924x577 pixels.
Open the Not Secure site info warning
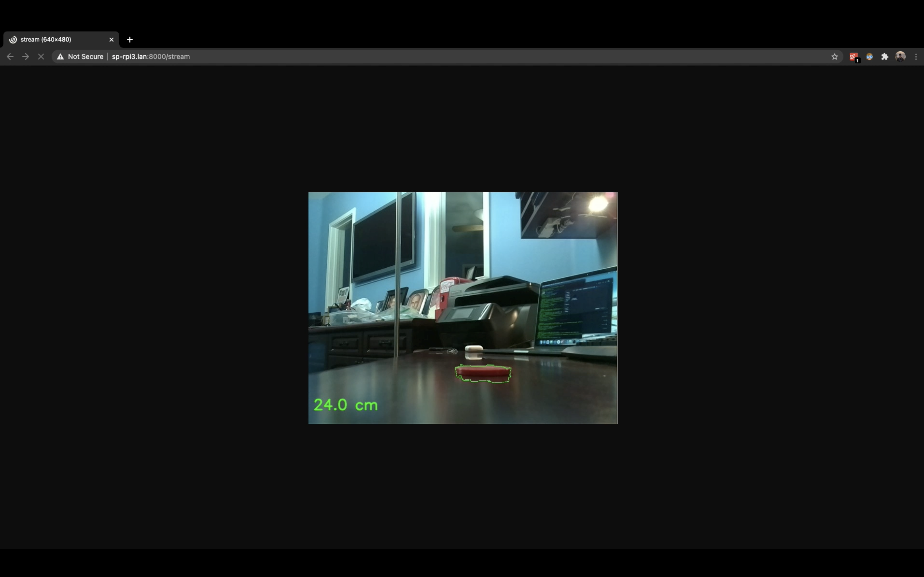coord(81,57)
